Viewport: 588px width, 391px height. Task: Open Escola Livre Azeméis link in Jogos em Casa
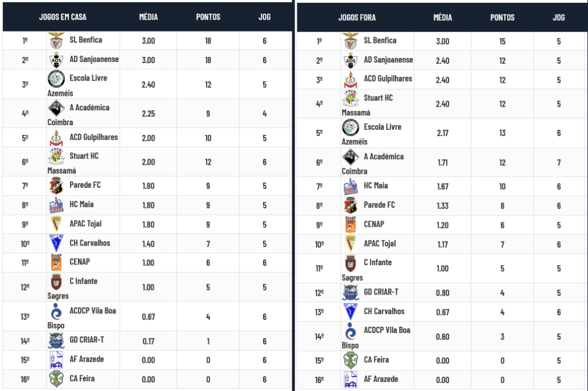(x=88, y=78)
